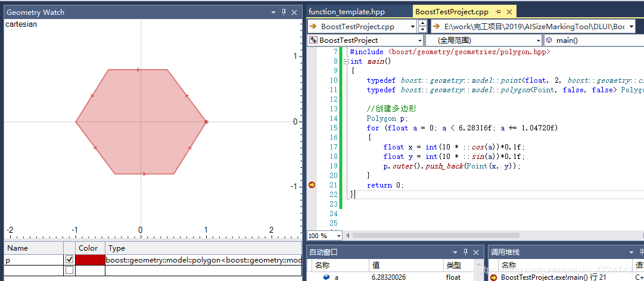Image resolution: width=644 pixels, height=281 pixels.
Task: Click the breakpoint marker on line 21
Action: 312,185
